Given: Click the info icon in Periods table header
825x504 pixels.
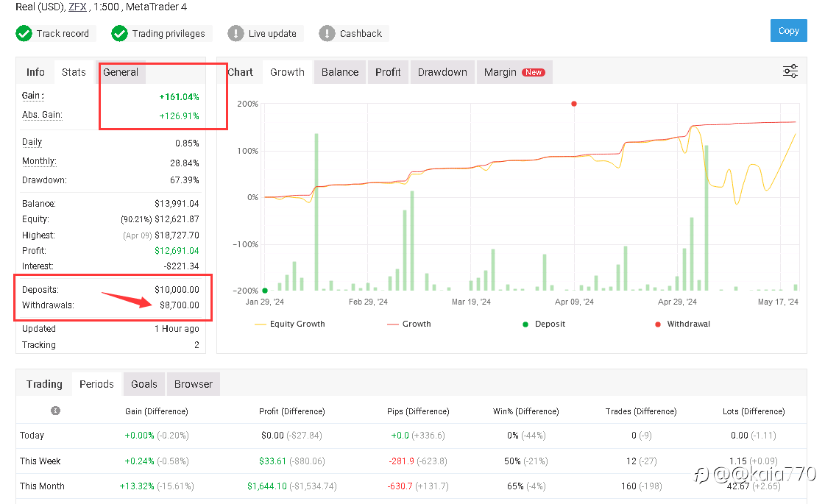Looking at the screenshot, I should click(x=55, y=411).
